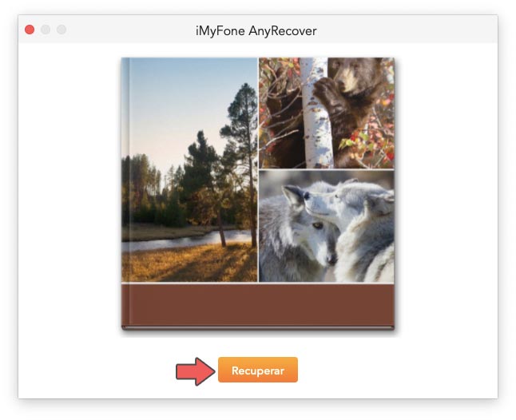Click the lower wolf's visible eye

click(x=317, y=225)
